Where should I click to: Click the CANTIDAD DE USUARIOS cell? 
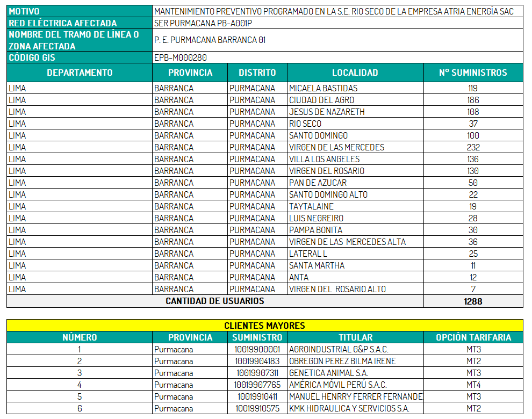coord(215,301)
